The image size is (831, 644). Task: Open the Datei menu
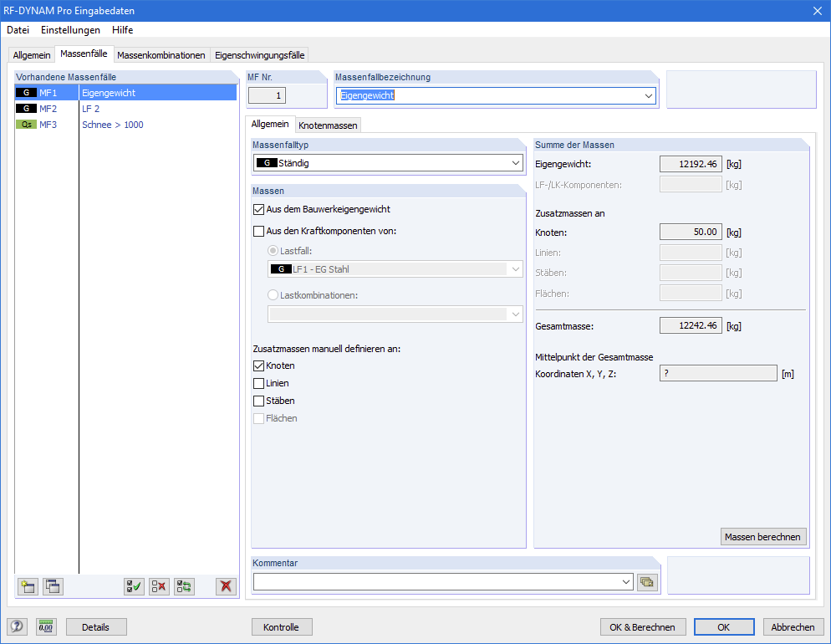click(x=18, y=29)
